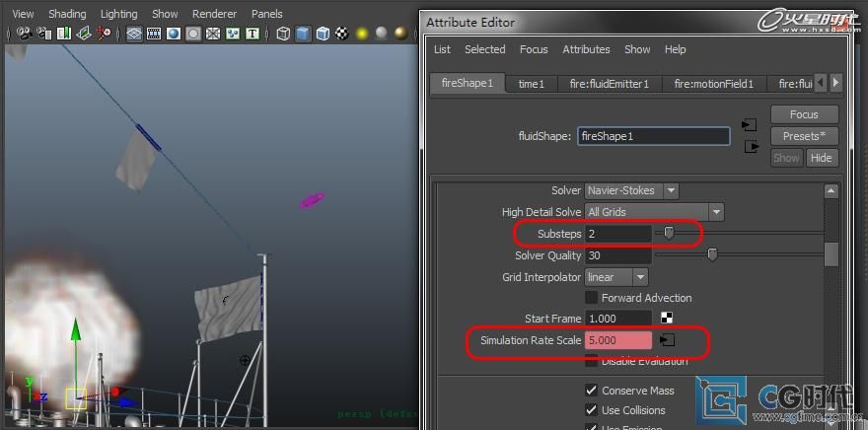Uncheck the Use Collisions checkbox

tap(591, 410)
